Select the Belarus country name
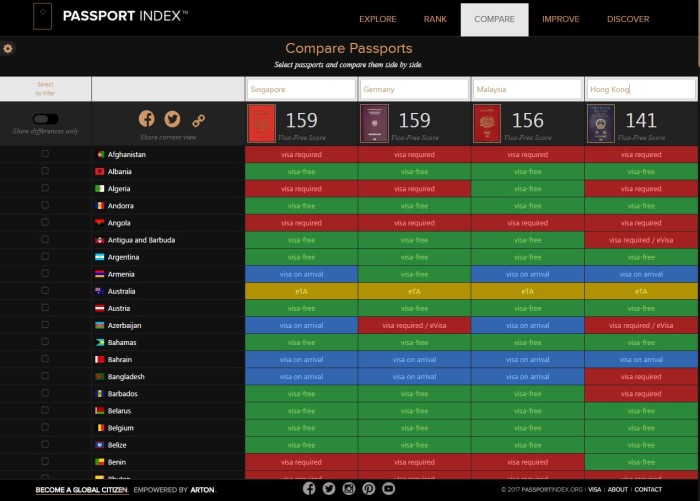This screenshot has width=700, height=501. 119,411
